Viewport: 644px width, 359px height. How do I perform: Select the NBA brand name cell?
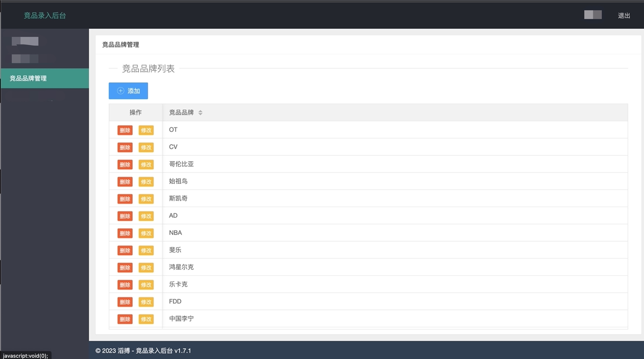(x=395, y=233)
